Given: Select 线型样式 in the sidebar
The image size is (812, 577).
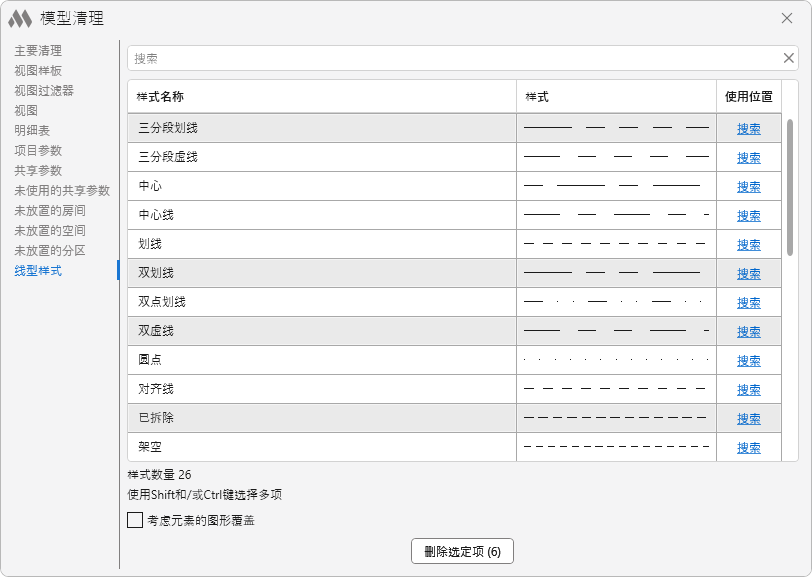Looking at the screenshot, I should (38, 270).
